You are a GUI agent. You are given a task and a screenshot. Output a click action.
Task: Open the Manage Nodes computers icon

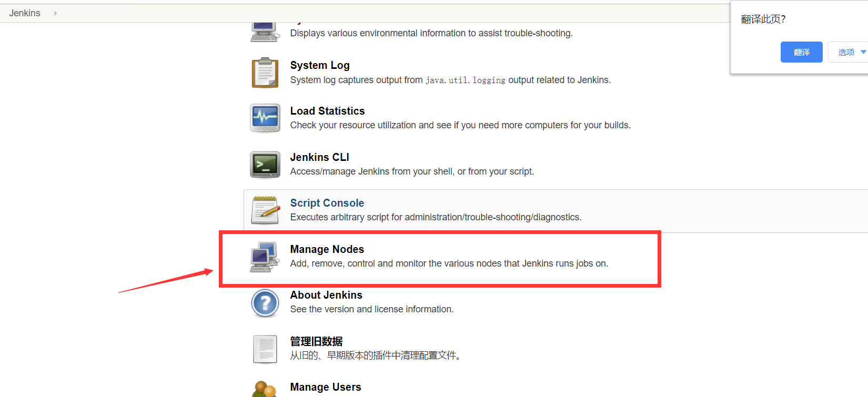pos(265,257)
